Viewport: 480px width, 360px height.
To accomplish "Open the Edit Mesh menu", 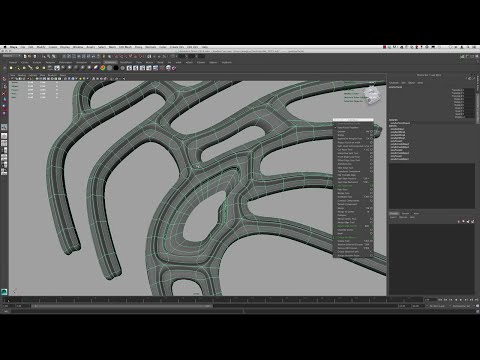I will click(125, 47).
